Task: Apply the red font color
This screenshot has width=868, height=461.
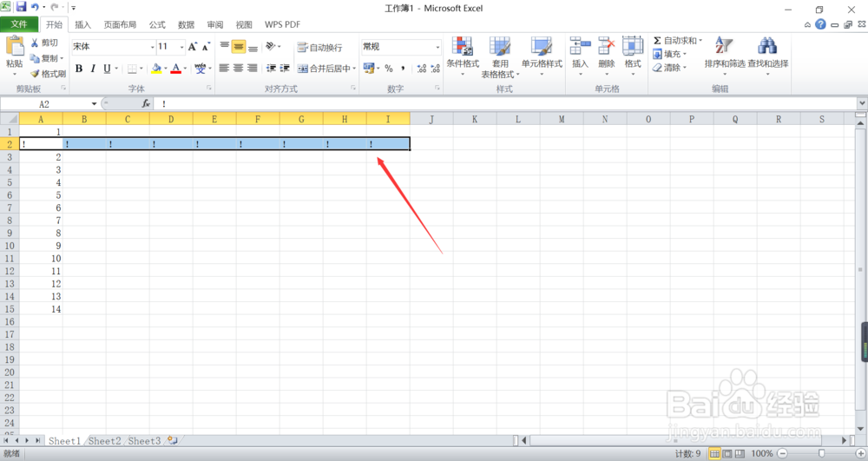Action: point(176,69)
